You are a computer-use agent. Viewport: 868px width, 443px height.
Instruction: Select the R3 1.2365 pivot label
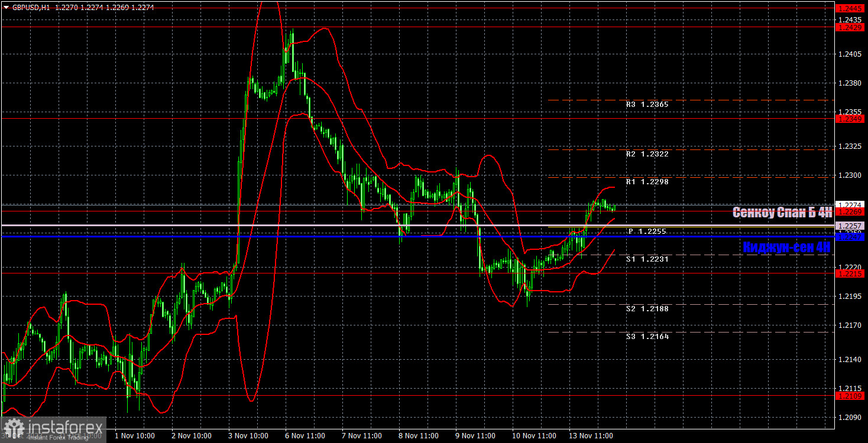pyautogui.click(x=647, y=104)
